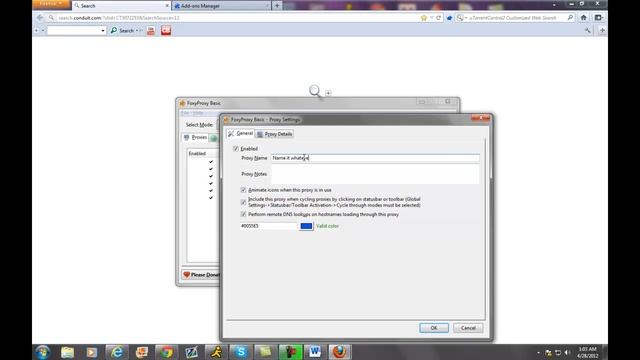Screen dimensions: 640x360
Task: Switch to the Proxy Details tab
Action: point(274,134)
